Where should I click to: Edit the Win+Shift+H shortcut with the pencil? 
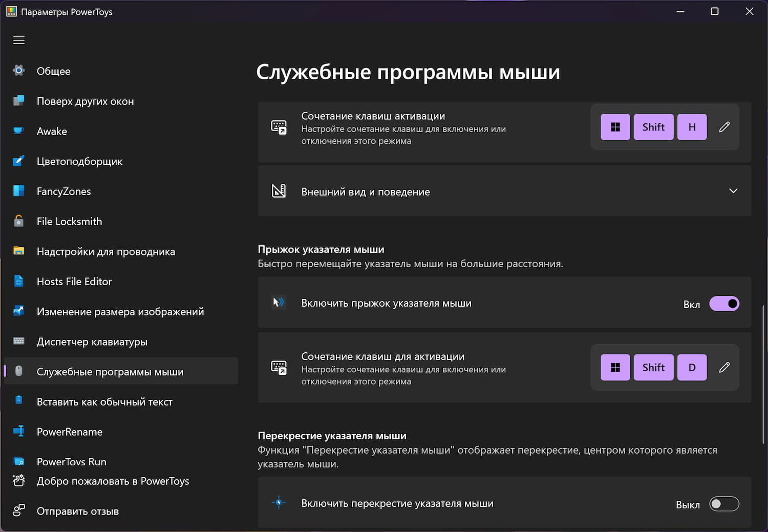pos(724,127)
